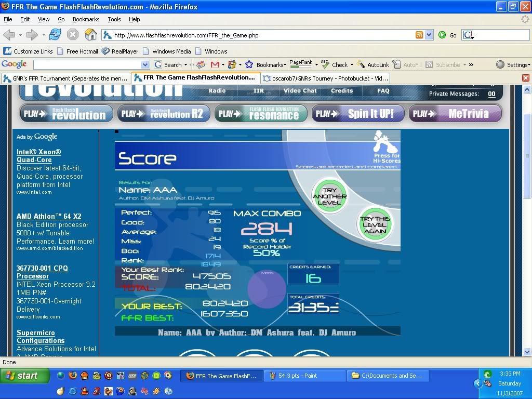The height and width of the screenshot is (399, 532).
Task: Open the Intel Xeon Quad-Core ad link
Action: tap(38, 156)
